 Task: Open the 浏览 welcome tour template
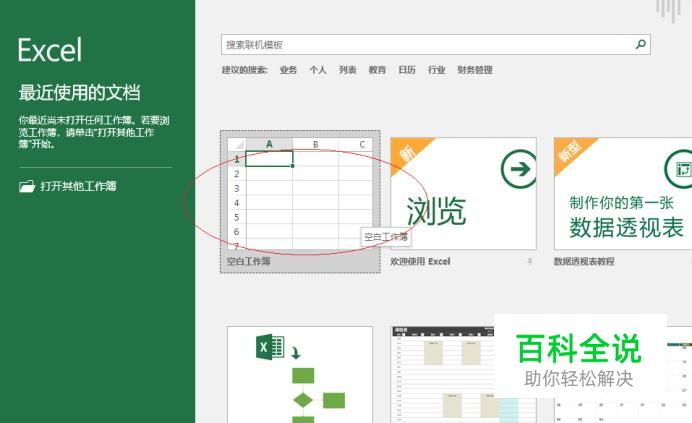tap(463, 193)
